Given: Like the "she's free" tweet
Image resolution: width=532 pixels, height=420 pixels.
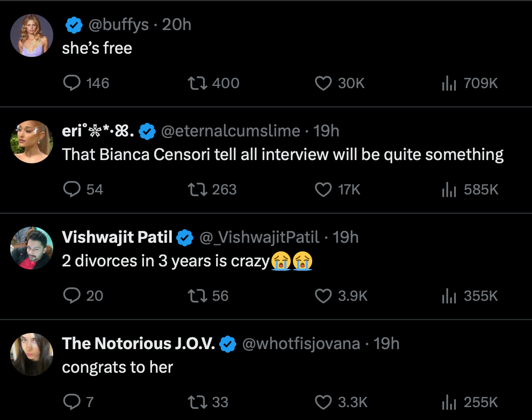Looking at the screenshot, I should click(x=323, y=83).
